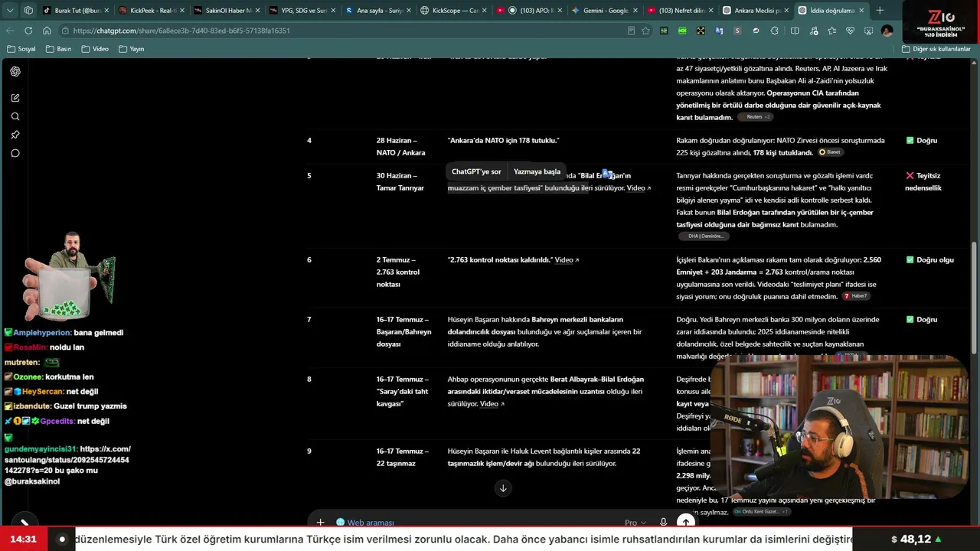Screen dimensions: 980x551
Task: Select the "28 Haziran – NATO / Ankara" cell
Action: click(400, 147)
